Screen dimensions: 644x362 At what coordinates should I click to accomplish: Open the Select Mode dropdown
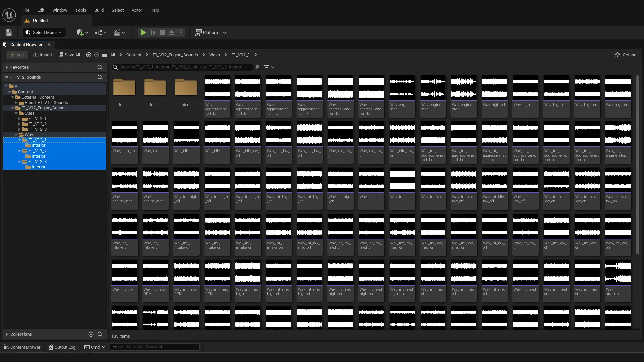point(44,33)
